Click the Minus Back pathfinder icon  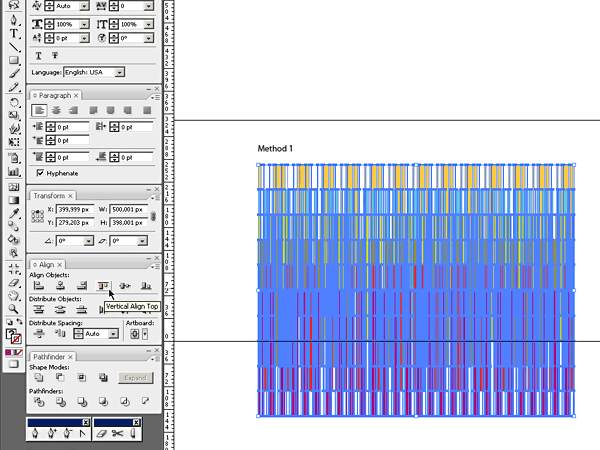[x=146, y=401]
